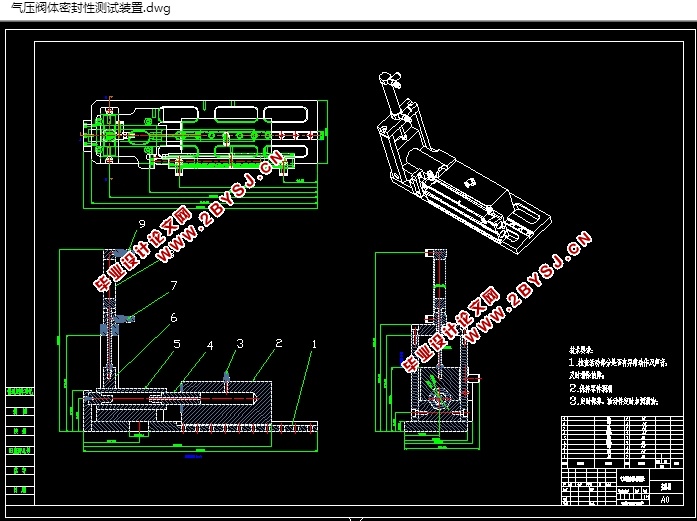Click the A0 sheet size cell
The height and width of the screenshot is (521, 697).
[665, 499]
